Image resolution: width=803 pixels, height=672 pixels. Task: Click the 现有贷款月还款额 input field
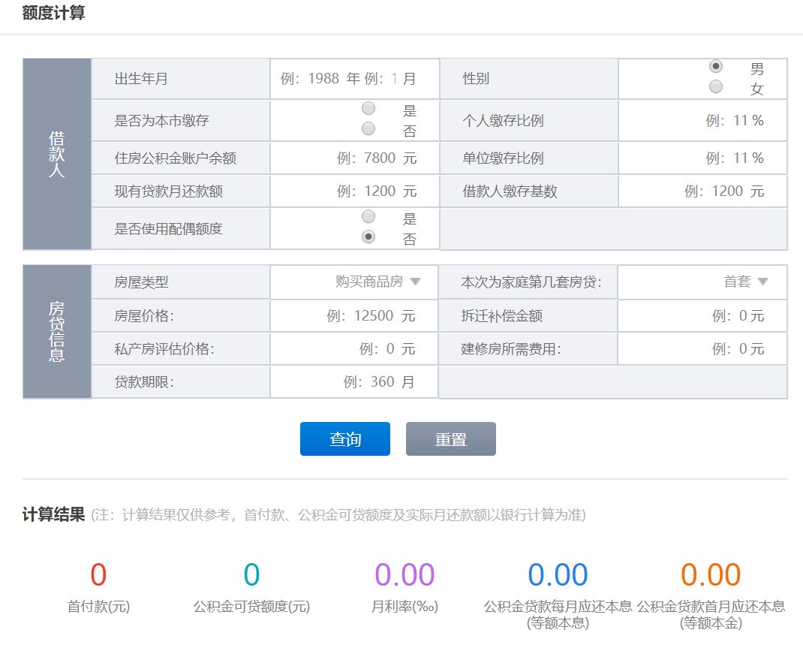(367, 191)
